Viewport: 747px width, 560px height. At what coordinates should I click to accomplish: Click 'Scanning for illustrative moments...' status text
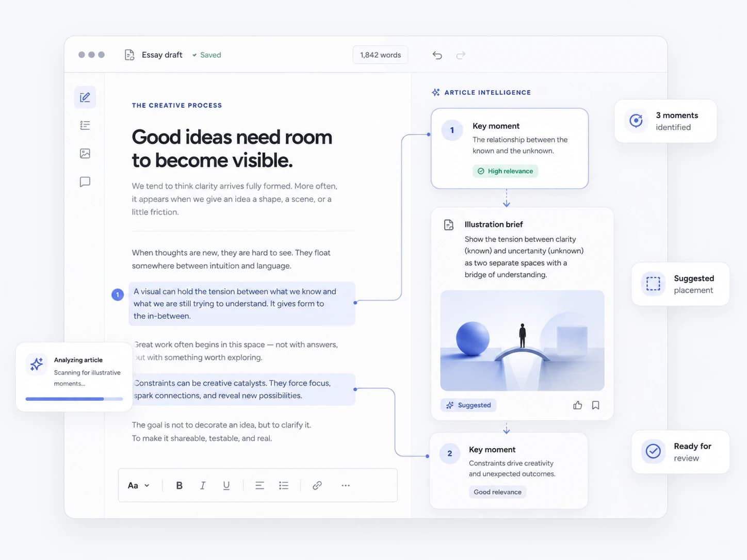pyautogui.click(x=87, y=378)
